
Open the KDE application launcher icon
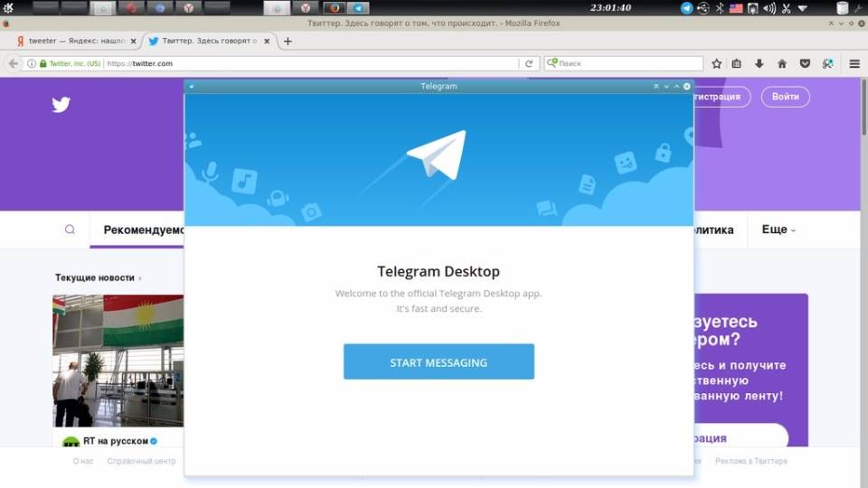coord(8,8)
